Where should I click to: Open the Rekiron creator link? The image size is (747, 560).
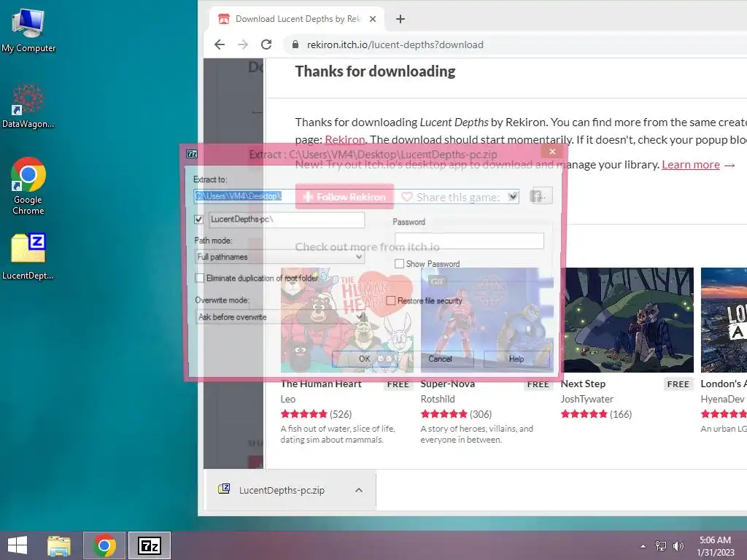coord(344,139)
